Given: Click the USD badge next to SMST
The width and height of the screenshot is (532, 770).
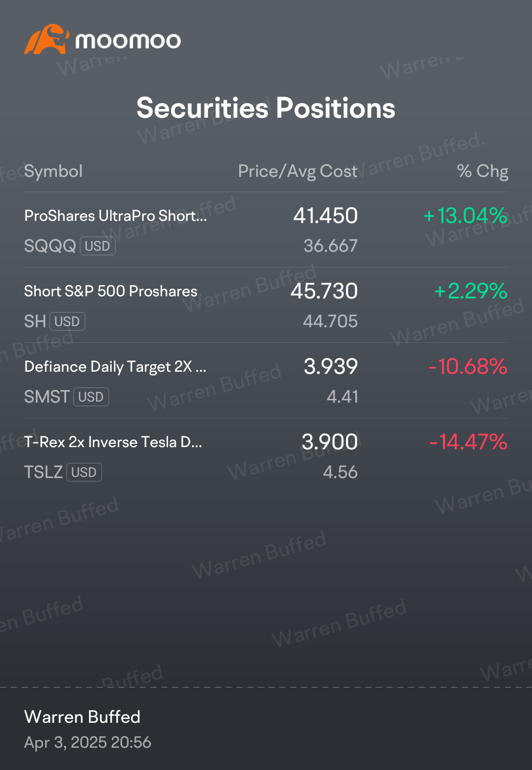Looking at the screenshot, I should 91,397.
